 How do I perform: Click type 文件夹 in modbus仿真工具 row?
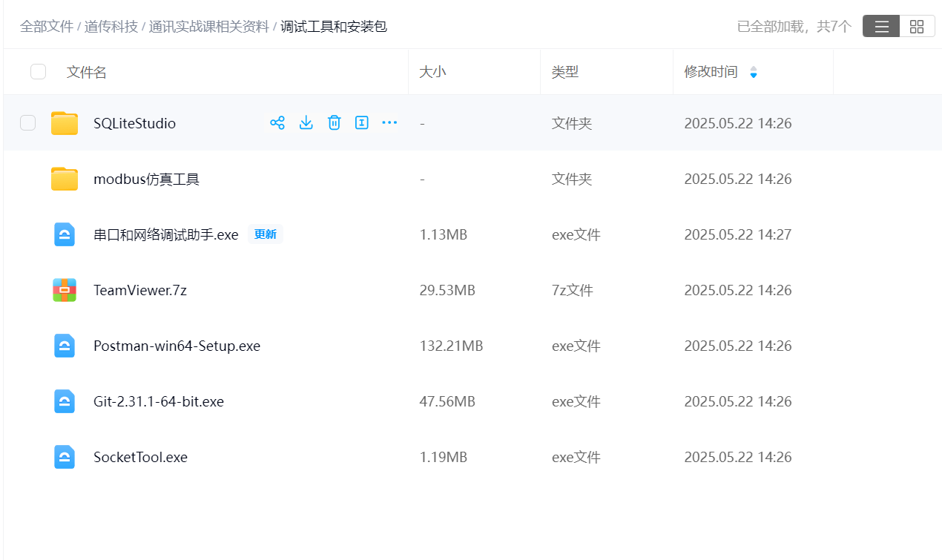572,179
